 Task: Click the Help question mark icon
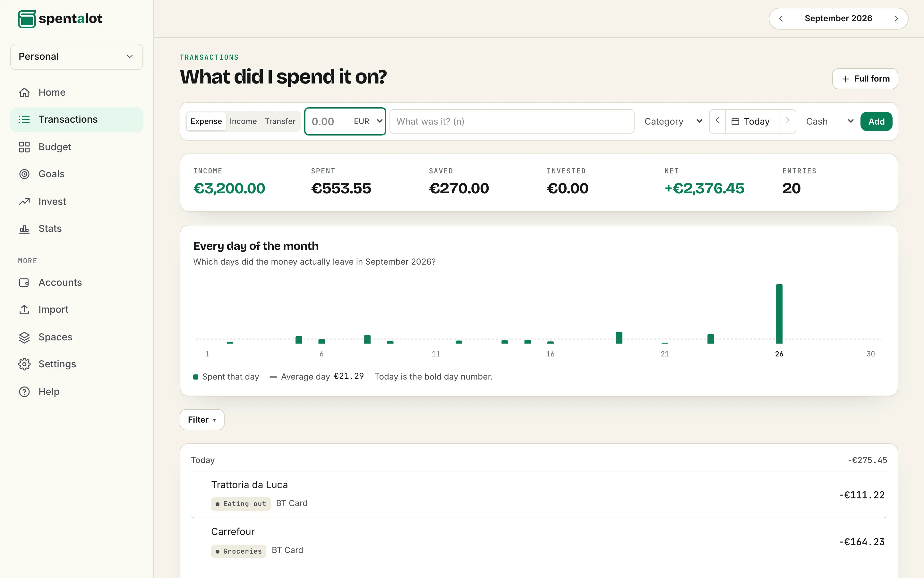point(24,391)
